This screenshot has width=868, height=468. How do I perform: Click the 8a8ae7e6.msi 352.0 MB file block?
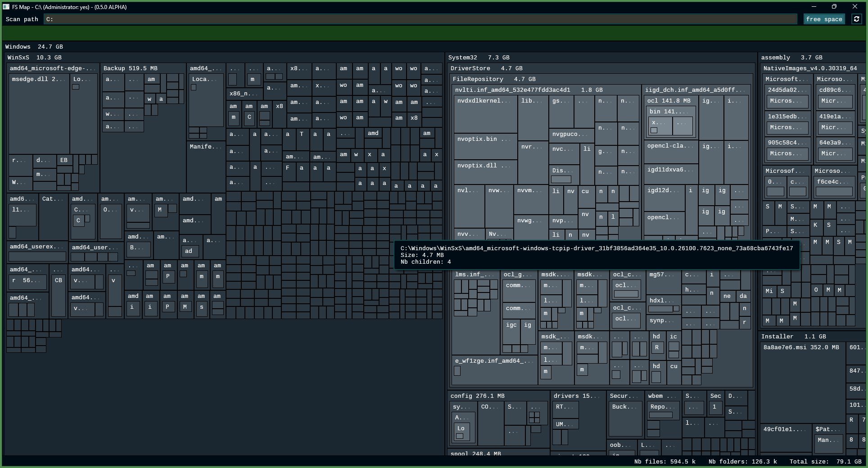pos(802,382)
